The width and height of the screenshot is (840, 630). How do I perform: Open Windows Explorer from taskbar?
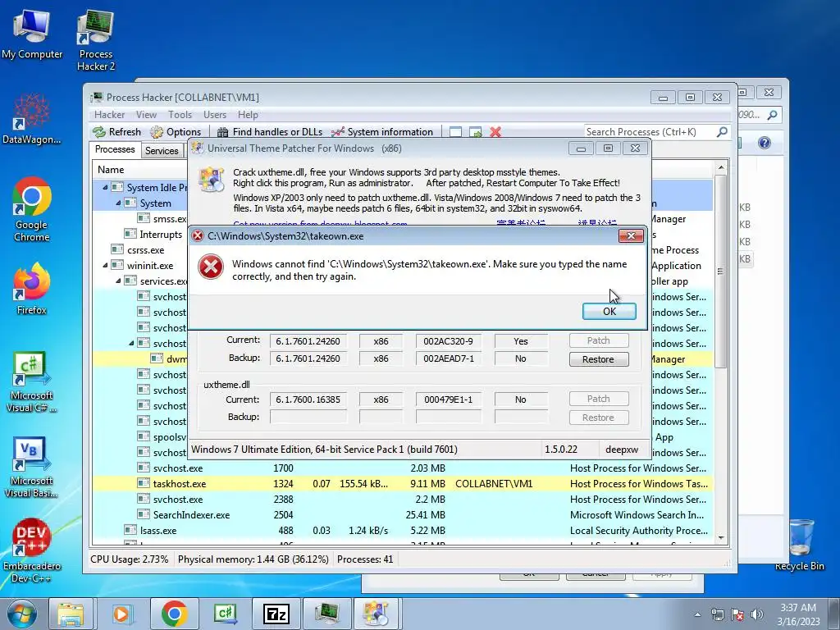(71, 614)
